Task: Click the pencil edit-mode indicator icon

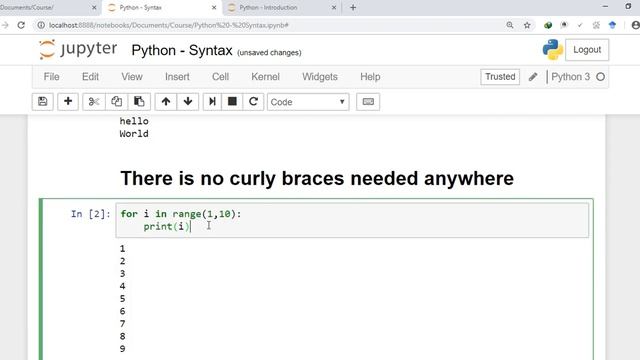Action: tap(533, 77)
